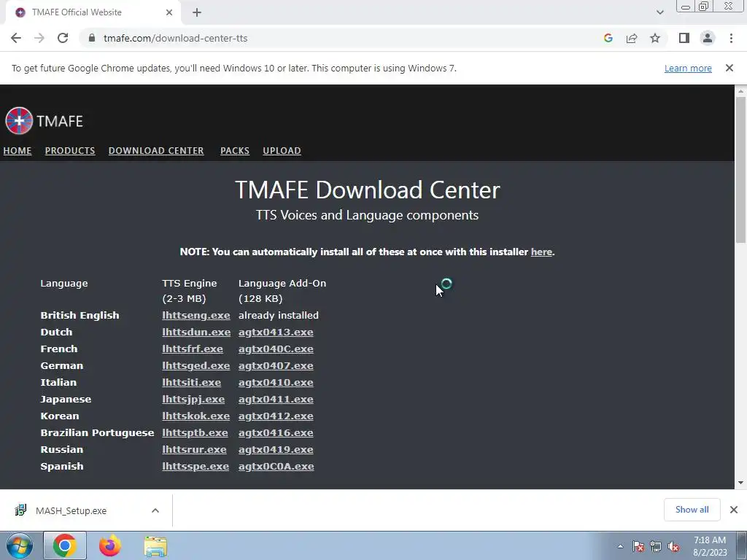Open the downloaded MASH_Setup.exe file
This screenshot has height=560, width=747.
point(71,510)
